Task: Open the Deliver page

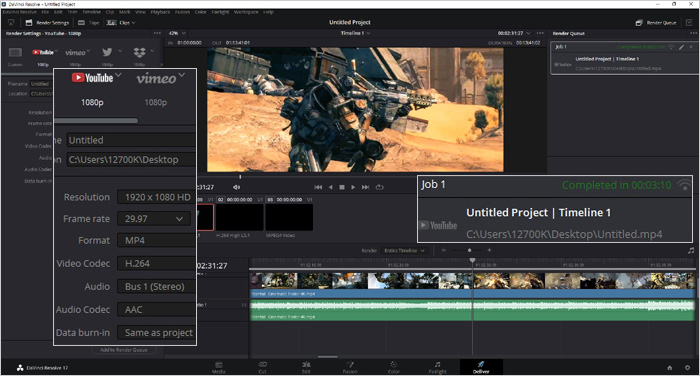Action: click(481, 367)
